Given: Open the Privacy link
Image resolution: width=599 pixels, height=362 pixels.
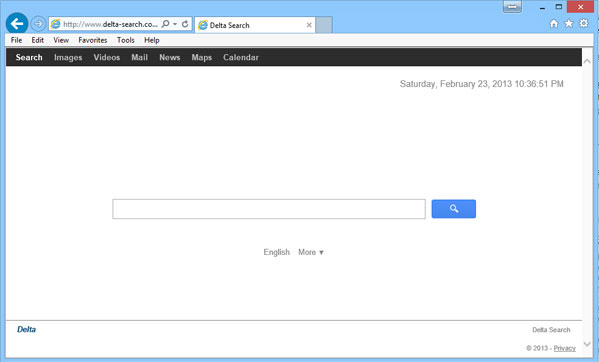Looking at the screenshot, I should [565, 348].
